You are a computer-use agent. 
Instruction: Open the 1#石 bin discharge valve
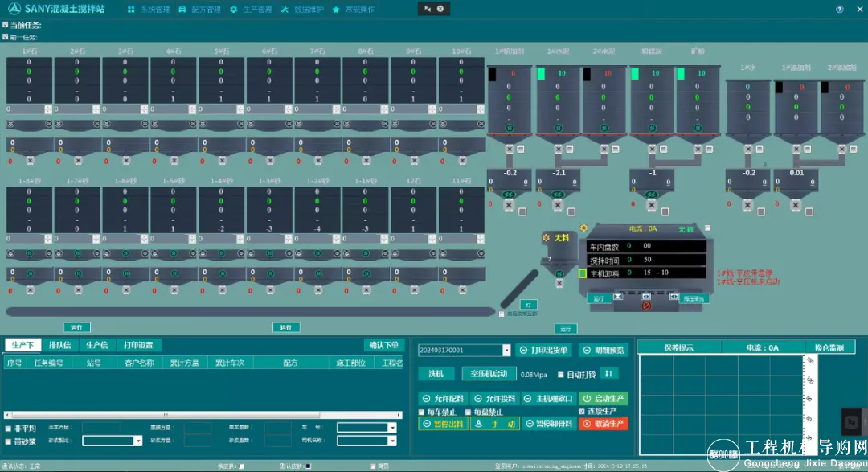(30, 161)
